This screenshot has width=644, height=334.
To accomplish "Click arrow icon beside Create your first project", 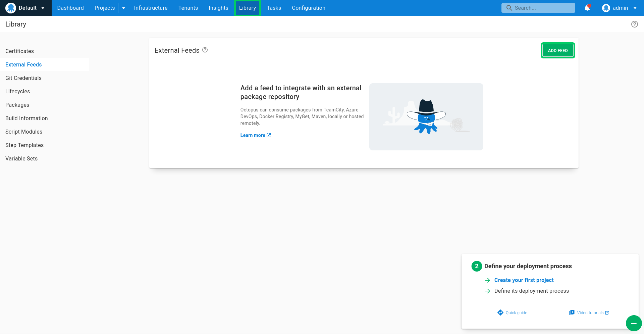I will (488, 280).
